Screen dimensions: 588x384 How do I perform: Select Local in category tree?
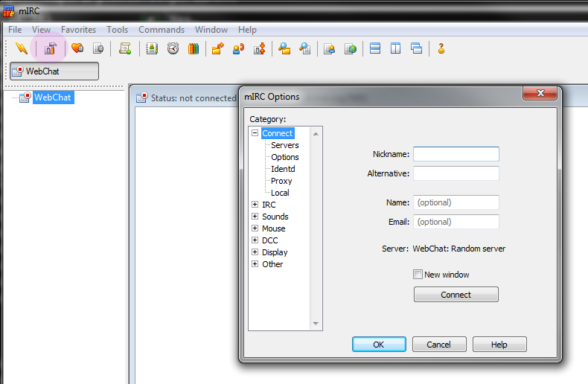pyautogui.click(x=280, y=193)
